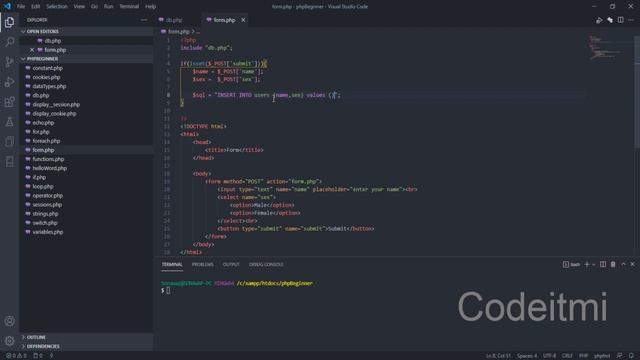
Task: Click errors and warnings count in status bar
Action: 16,356
